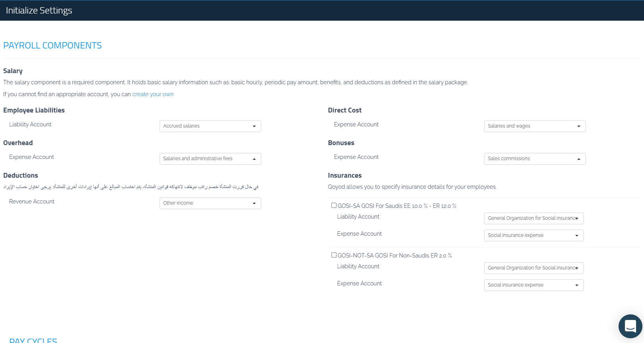Click the arrow on Sales commissions dropdown
This screenshot has height=343, width=644.
578,159
